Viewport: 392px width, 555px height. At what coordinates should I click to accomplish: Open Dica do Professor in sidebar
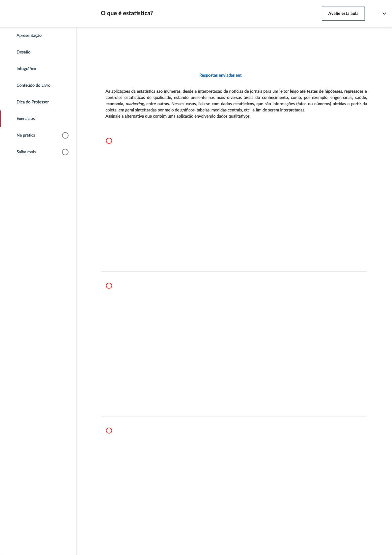click(33, 102)
